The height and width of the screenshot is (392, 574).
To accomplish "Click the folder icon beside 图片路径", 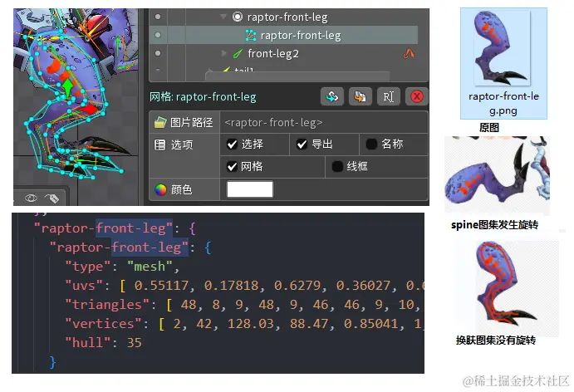I will coord(160,122).
